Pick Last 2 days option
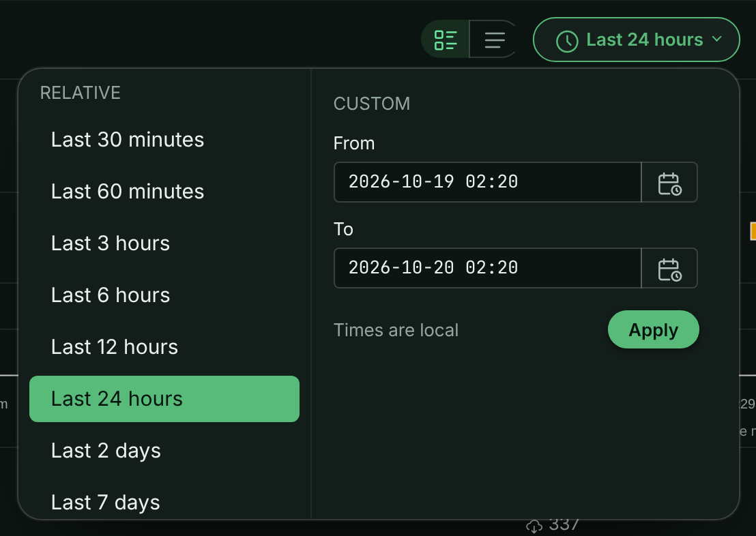Viewport: 756px width, 536px height. pyautogui.click(x=164, y=451)
